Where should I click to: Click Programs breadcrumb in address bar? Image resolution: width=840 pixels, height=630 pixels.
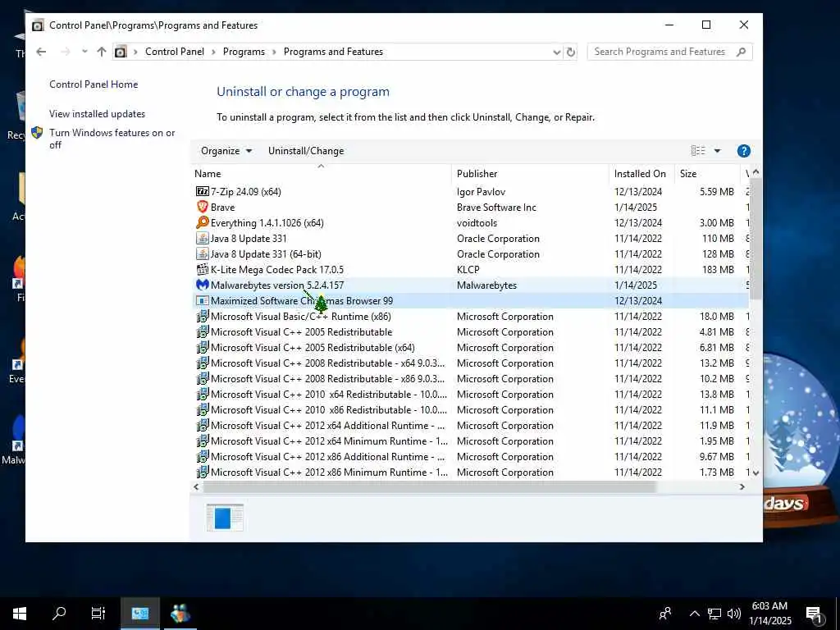244,52
